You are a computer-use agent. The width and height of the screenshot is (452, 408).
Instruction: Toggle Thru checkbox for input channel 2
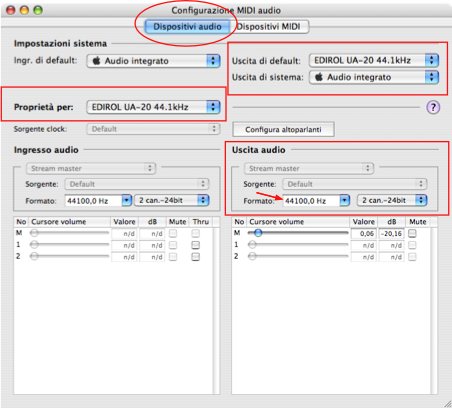pos(196,257)
